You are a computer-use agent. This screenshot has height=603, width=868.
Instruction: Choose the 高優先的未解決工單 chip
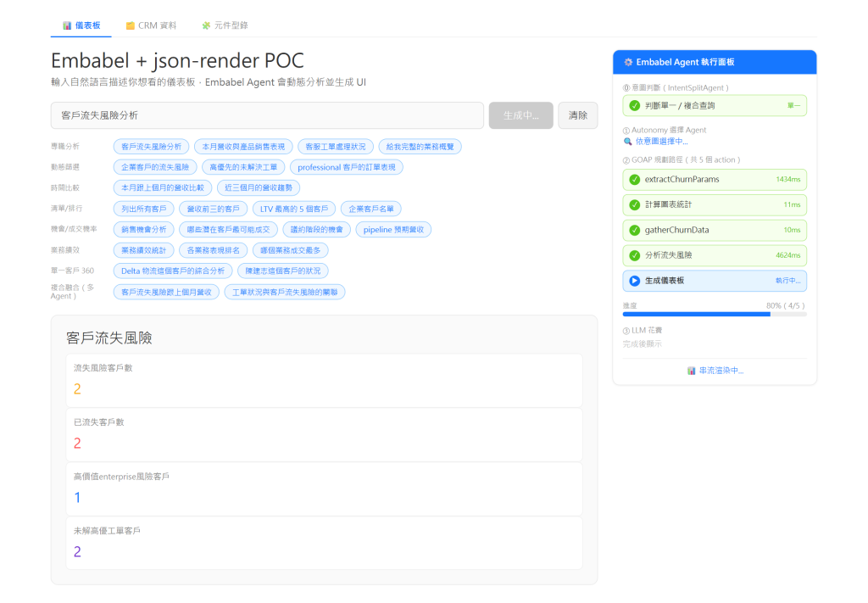243,167
